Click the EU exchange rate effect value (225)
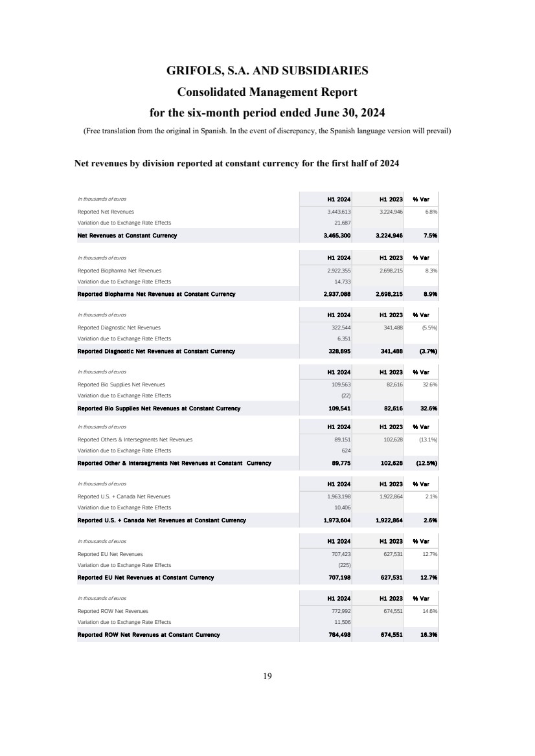Viewport: 535px width, 756px height. (x=344, y=565)
